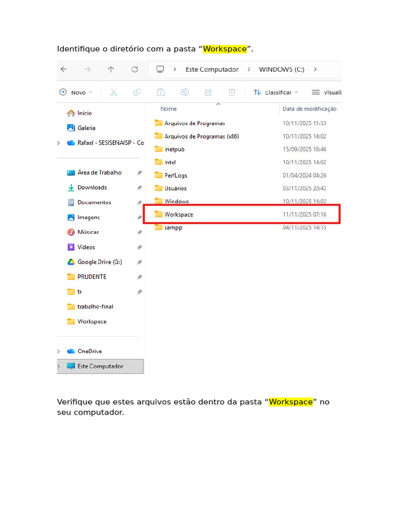The height and width of the screenshot is (532, 399).
Task: Open Área de Trabalho quick access
Action: (x=95, y=172)
